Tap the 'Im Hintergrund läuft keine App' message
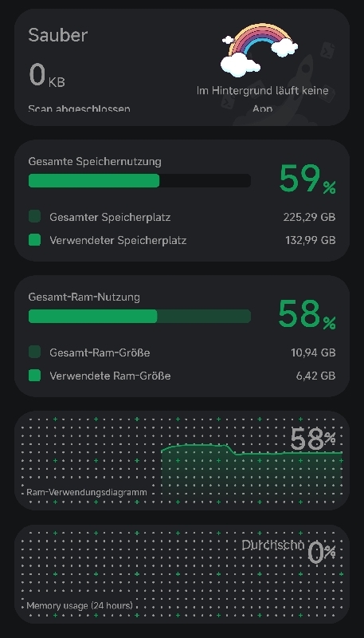The width and height of the screenshot is (364, 638). [262, 99]
